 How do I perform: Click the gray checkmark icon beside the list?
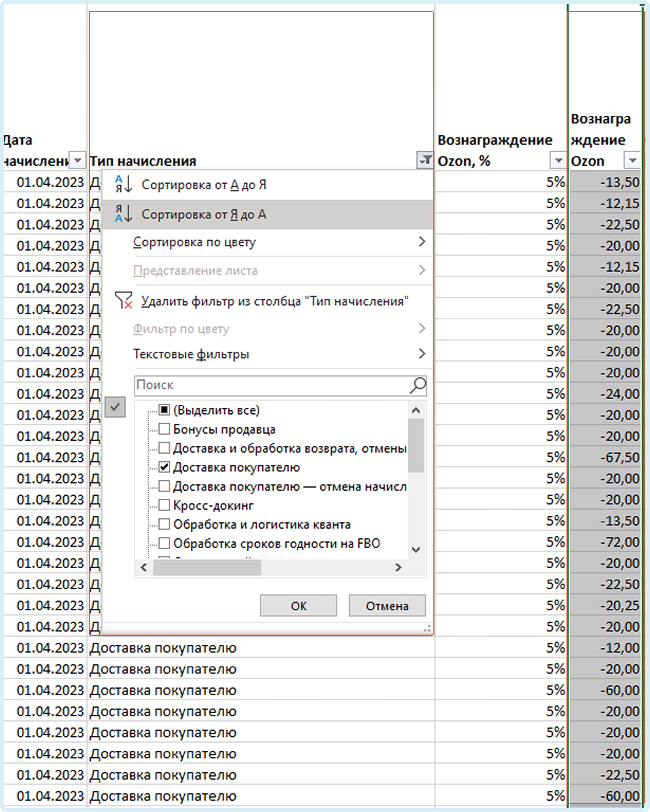point(115,407)
